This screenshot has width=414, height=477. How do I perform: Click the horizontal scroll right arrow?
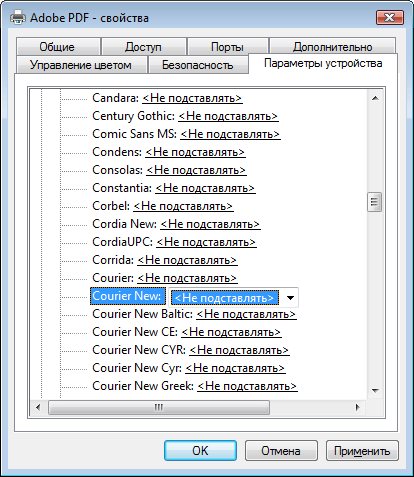(358, 407)
